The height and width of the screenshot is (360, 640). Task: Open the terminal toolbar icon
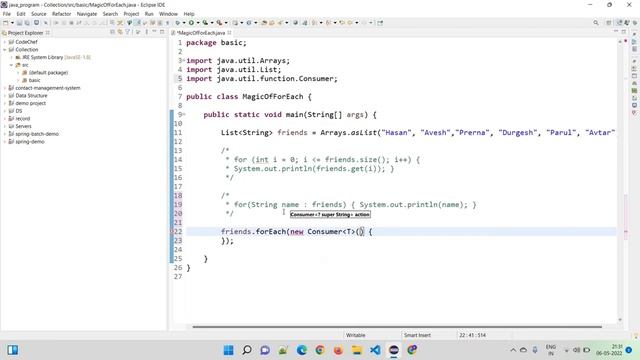coord(36,23)
